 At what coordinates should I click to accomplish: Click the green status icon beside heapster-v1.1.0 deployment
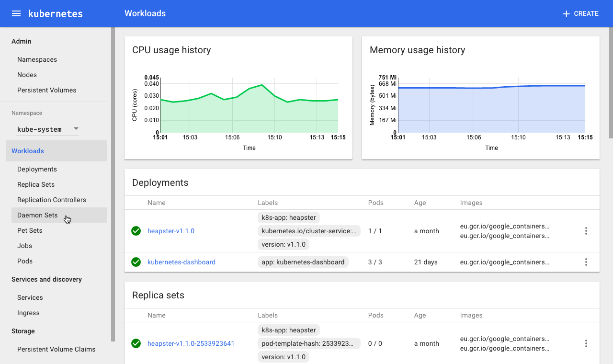tap(136, 231)
